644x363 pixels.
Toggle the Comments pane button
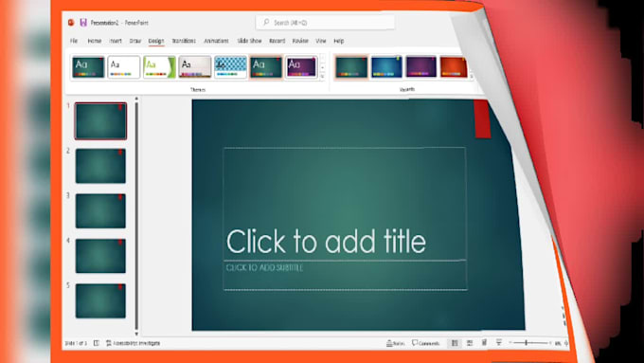(x=426, y=343)
